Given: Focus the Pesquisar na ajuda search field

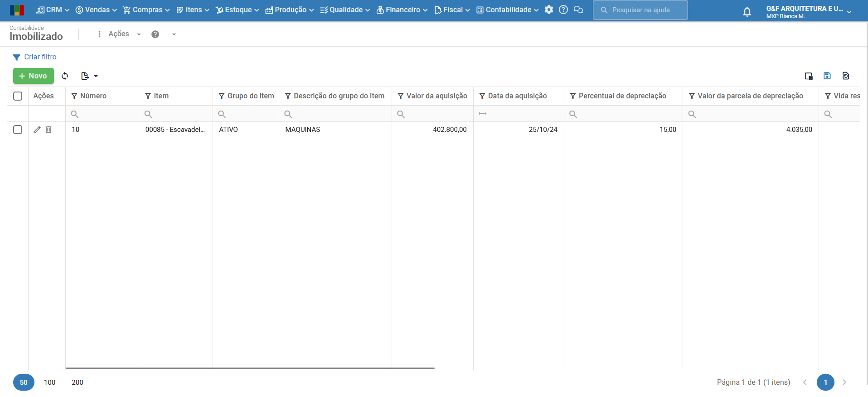Looking at the screenshot, I should click(640, 10).
